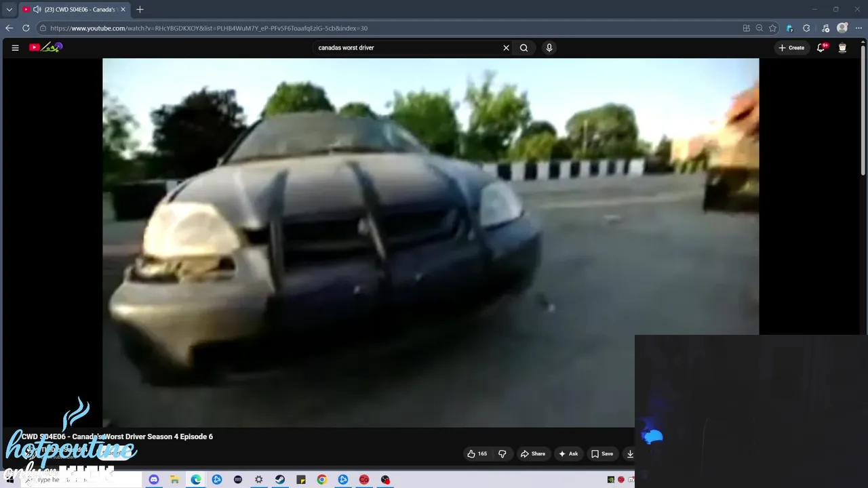This screenshot has height=488, width=868.
Task: Like the video with thumbs up
Action: click(477, 454)
